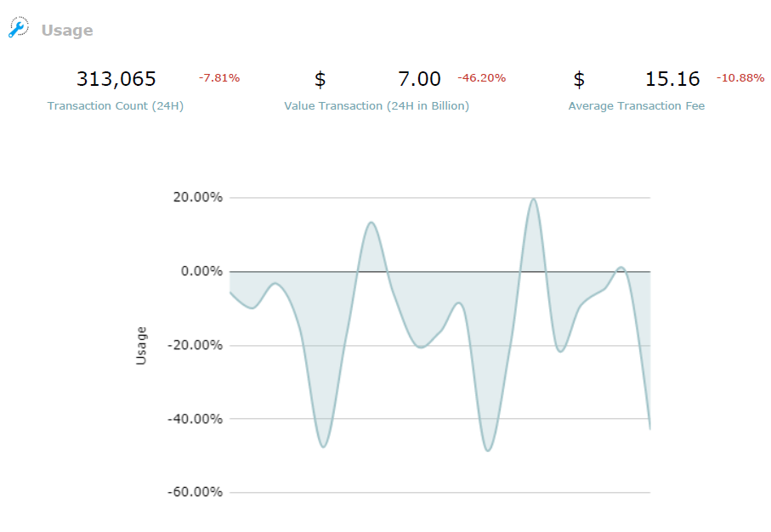Click the chart's highest peak near 20%
The image size is (771, 532).
coord(534,199)
